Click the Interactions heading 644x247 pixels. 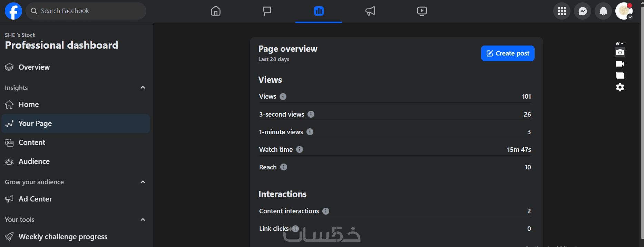(x=282, y=194)
